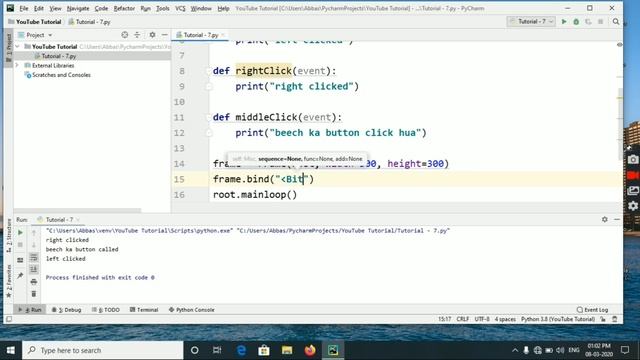The width and height of the screenshot is (640, 360).
Task: Open the Python 3.8 interpreter selector
Action: point(558,319)
